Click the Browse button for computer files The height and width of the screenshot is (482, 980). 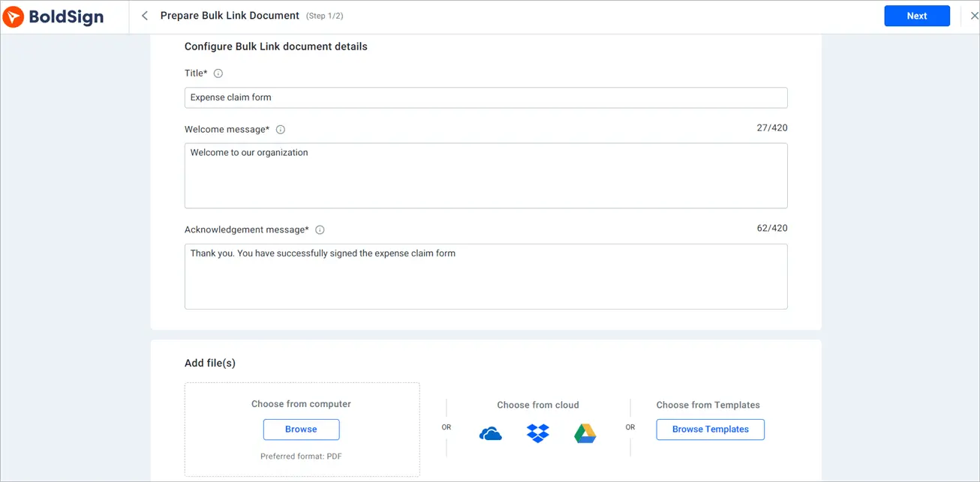(301, 430)
